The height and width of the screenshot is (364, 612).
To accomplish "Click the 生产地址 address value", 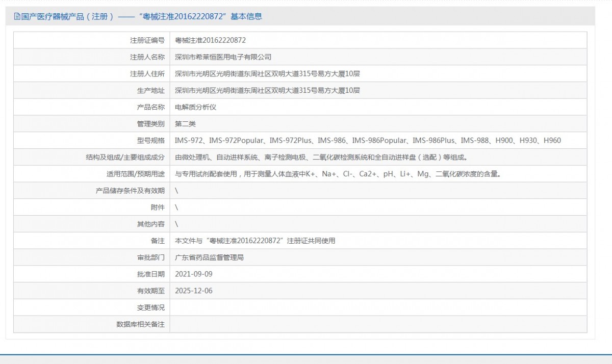I will (267, 91).
